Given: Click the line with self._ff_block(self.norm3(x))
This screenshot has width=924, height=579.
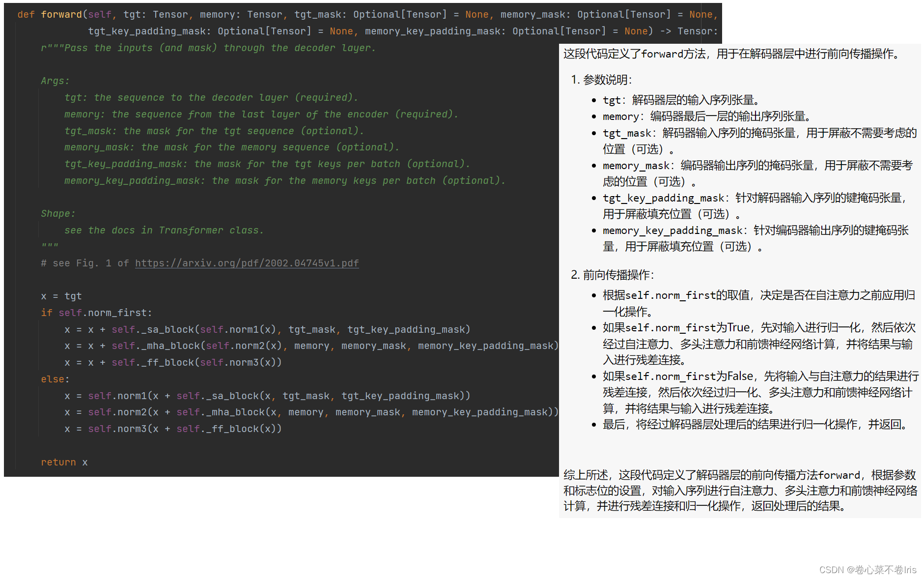Looking at the screenshot, I should [173, 362].
